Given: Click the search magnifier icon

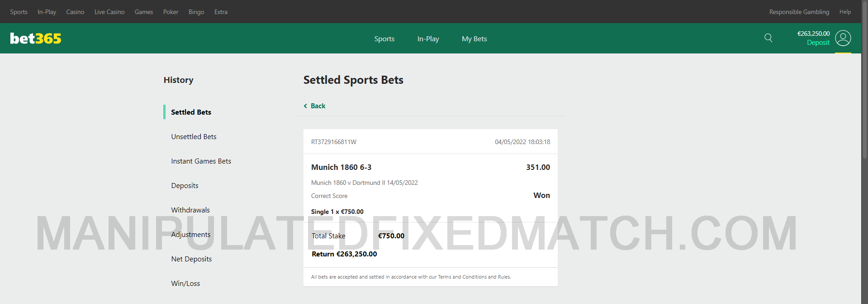Looking at the screenshot, I should [x=768, y=38].
